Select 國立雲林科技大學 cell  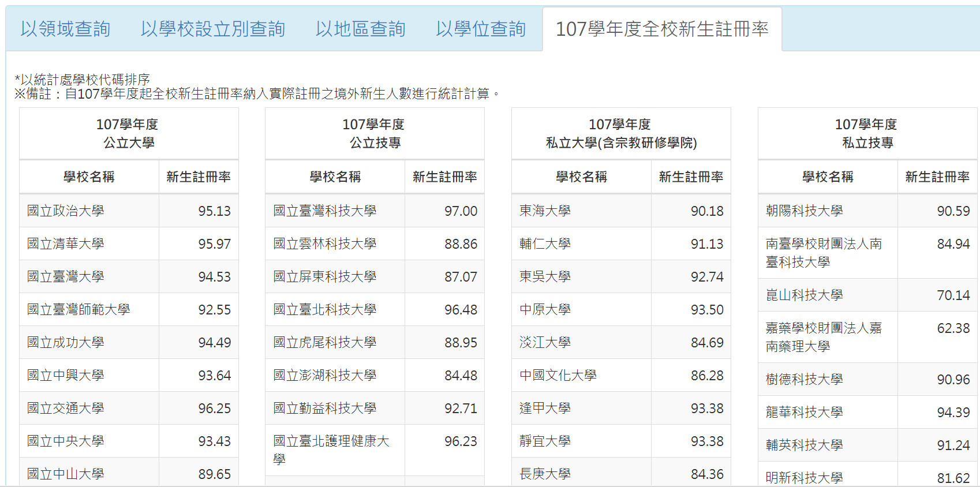335,244
